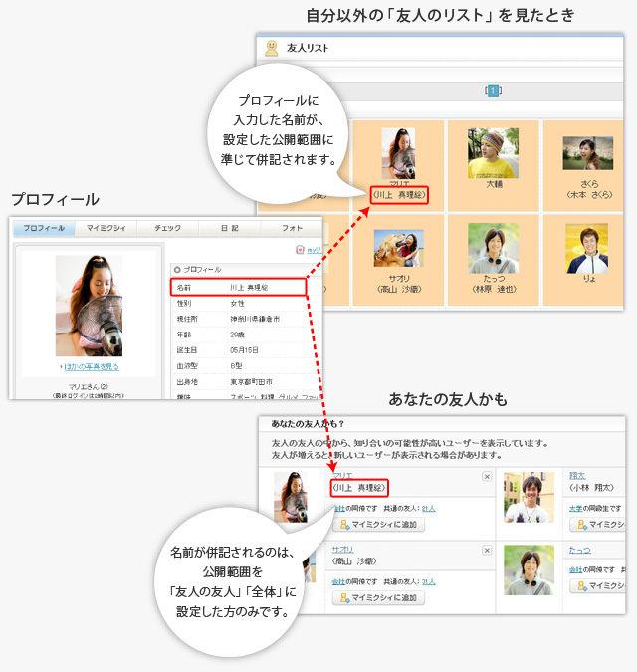Open the myリ link
This screenshot has width=637, height=672.
point(315,250)
